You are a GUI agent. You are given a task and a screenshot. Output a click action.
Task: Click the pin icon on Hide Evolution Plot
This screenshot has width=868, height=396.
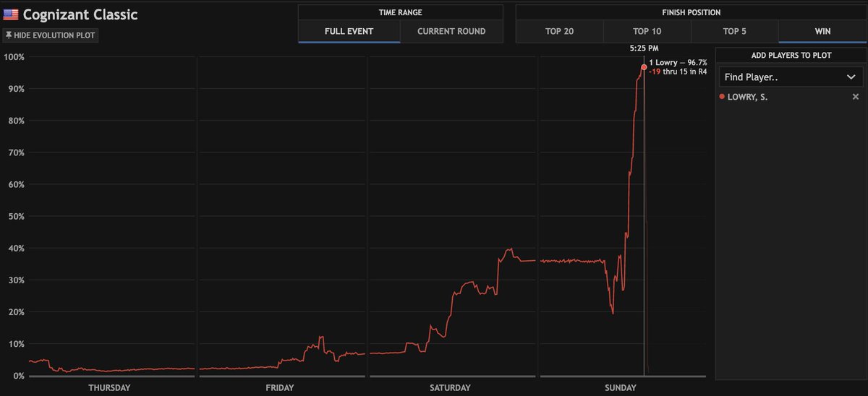point(9,35)
